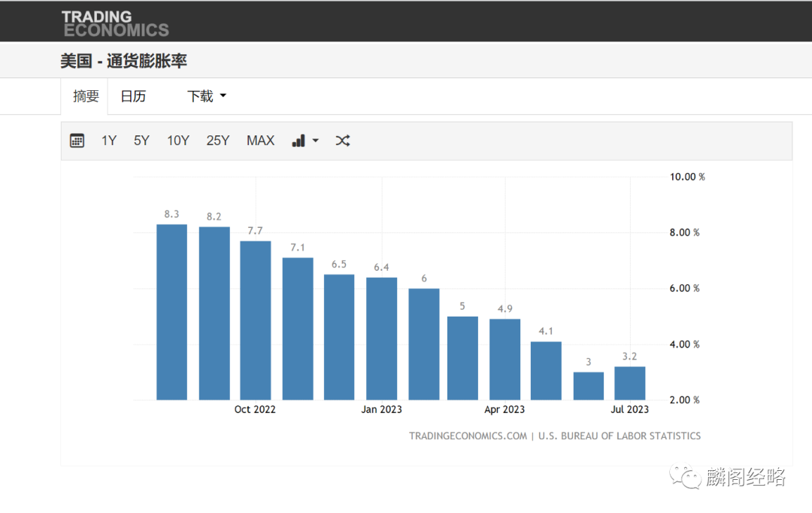Open the chart type bar icon
812x513 pixels.
point(298,141)
